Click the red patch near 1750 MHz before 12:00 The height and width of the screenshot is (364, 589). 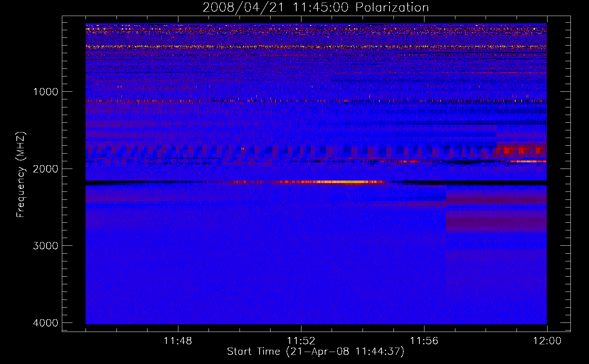pos(521,150)
